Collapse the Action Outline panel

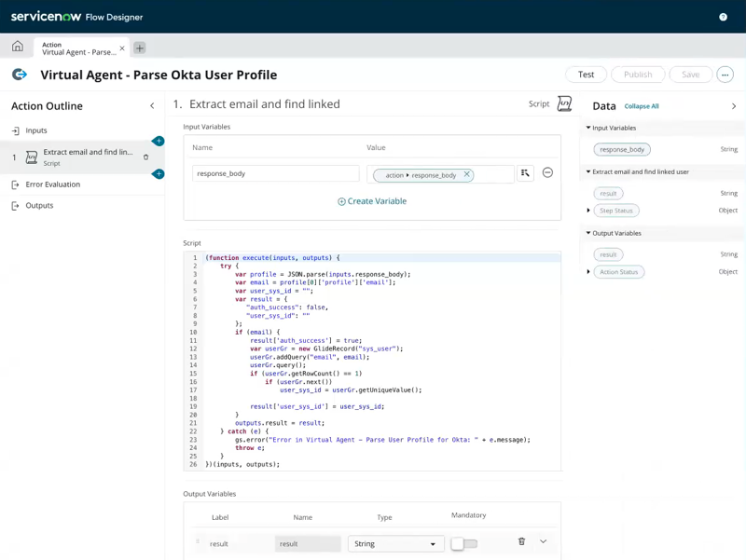[152, 106]
